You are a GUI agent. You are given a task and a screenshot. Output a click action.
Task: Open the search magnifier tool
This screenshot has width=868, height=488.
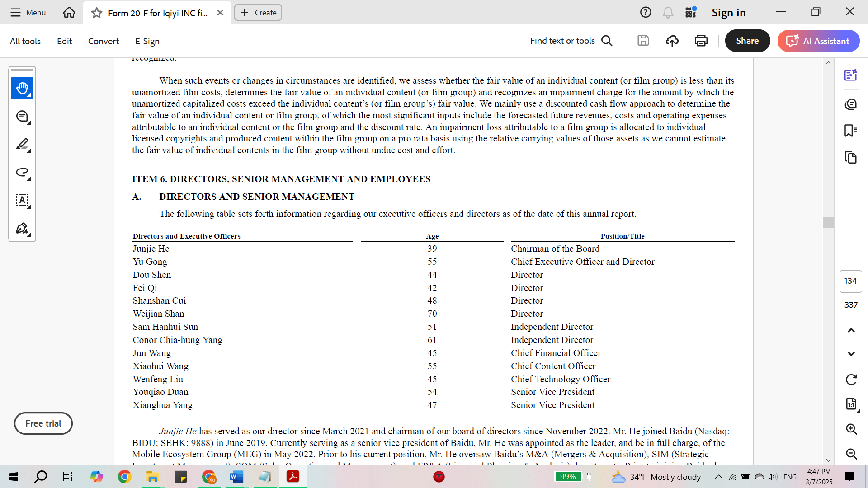(x=607, y=41)
